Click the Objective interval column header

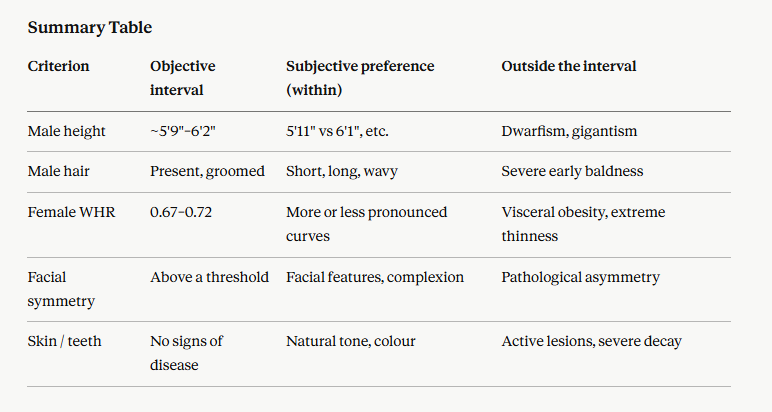(x=183, y=78)
